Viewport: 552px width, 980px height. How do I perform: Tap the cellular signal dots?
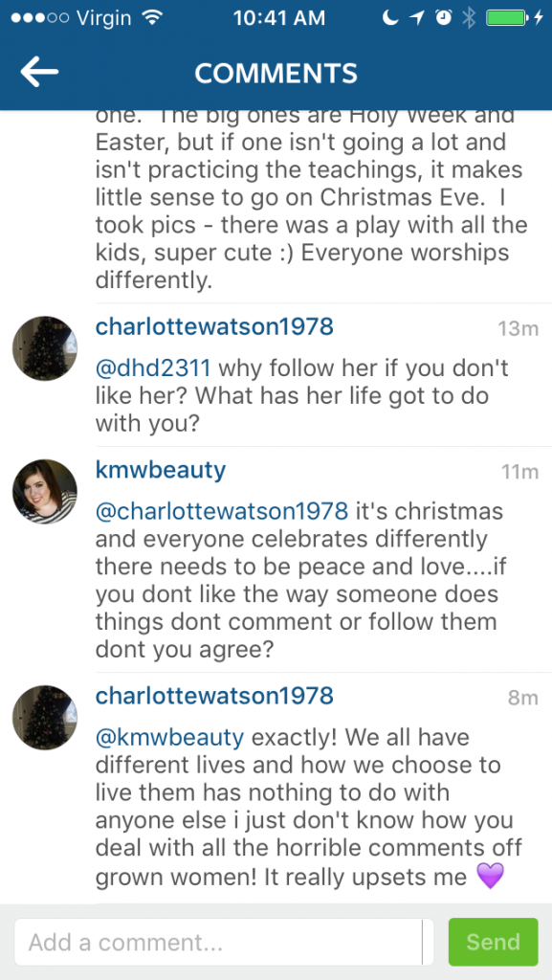(40, 17)
